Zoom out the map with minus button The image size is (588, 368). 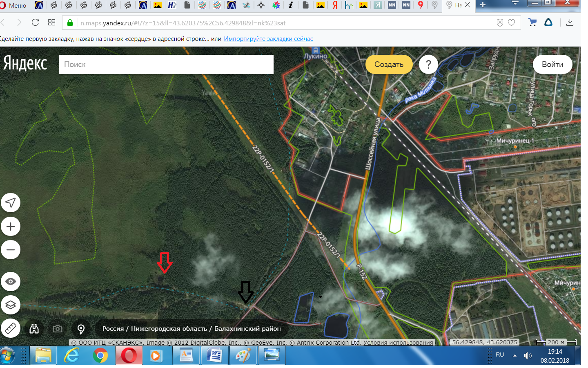11,250
